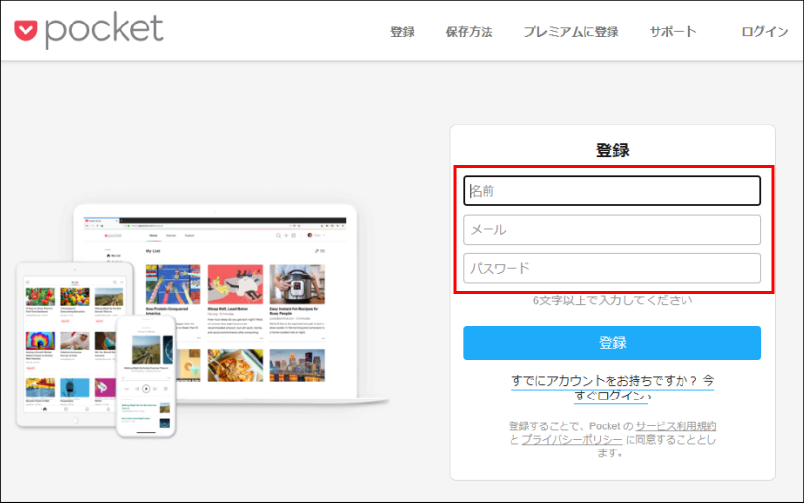This screenshot has height=503, width=804.
Task: Open 登録 in the top navigation
Action: 402,32
